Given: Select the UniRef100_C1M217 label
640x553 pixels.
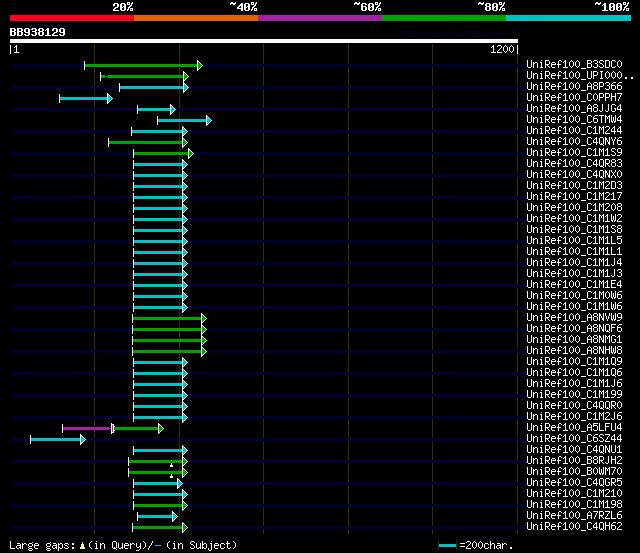Looking at the screenshot, I should pos(574,197).
